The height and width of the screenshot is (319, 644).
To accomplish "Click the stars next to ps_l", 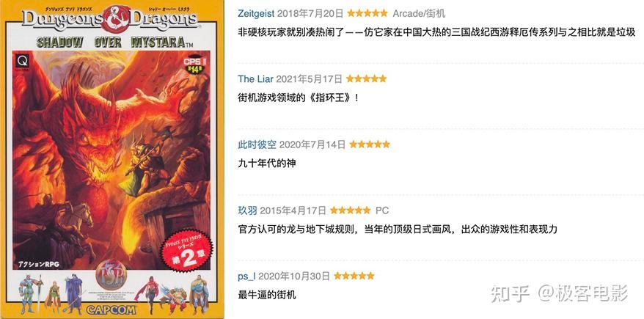I will point(354,276).
